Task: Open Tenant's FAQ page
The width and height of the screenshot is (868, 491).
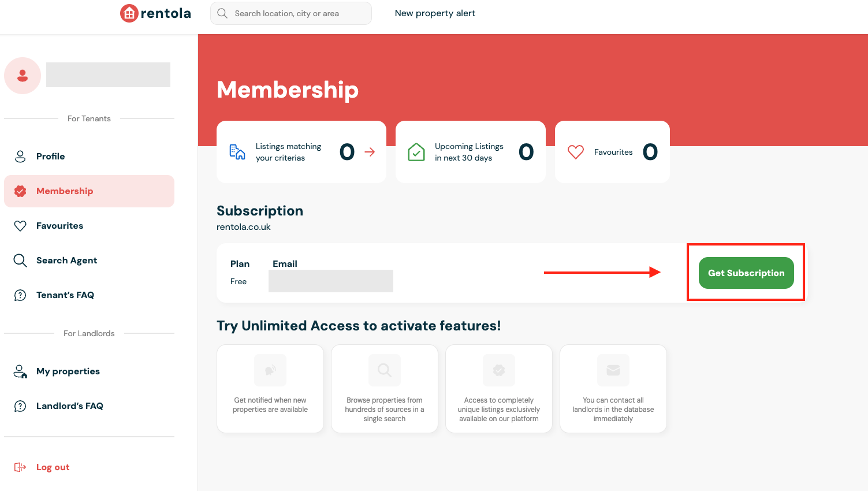Action: (x=65, y=295)
